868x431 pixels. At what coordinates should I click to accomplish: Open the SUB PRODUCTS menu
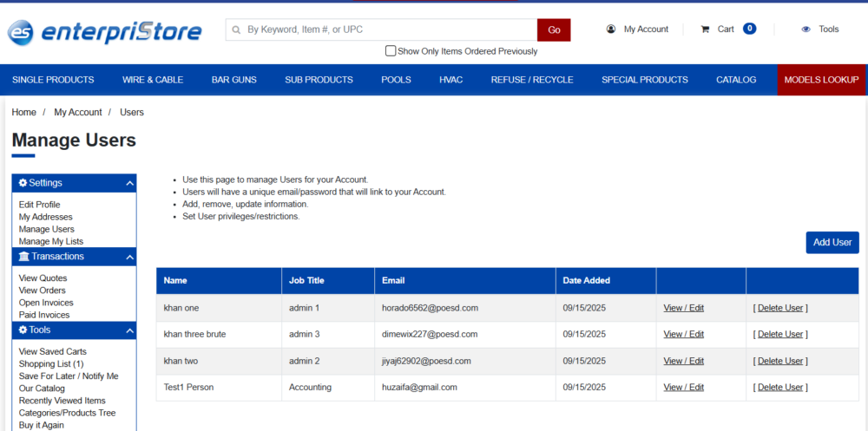coord(319,80)
